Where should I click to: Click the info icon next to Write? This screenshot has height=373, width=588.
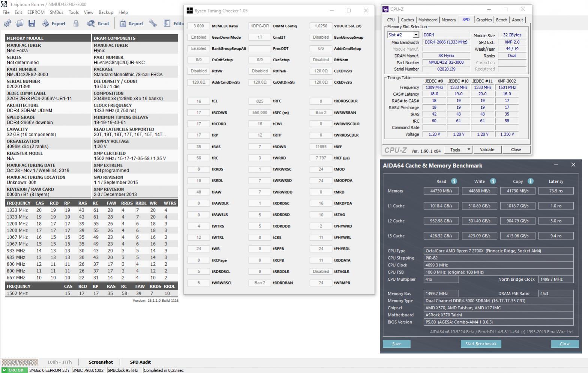coord(493,181)
